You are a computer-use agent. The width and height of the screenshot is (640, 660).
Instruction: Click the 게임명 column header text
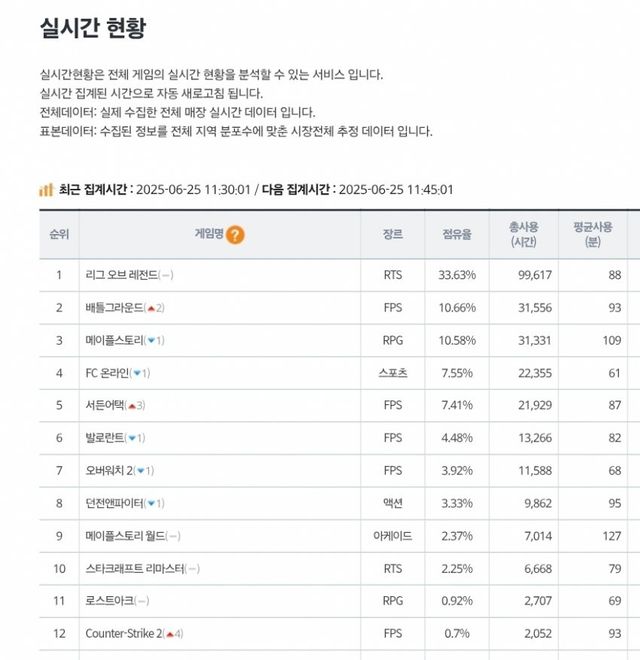click(x=208, y=235)
